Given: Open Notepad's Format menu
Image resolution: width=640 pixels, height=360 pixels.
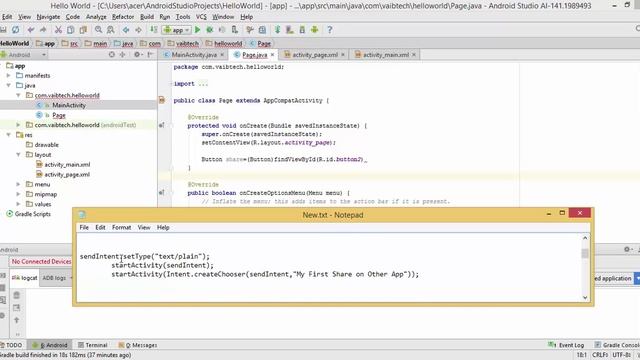Looking at the screenshot, I should pyautogui.click(x=122, y=227).
